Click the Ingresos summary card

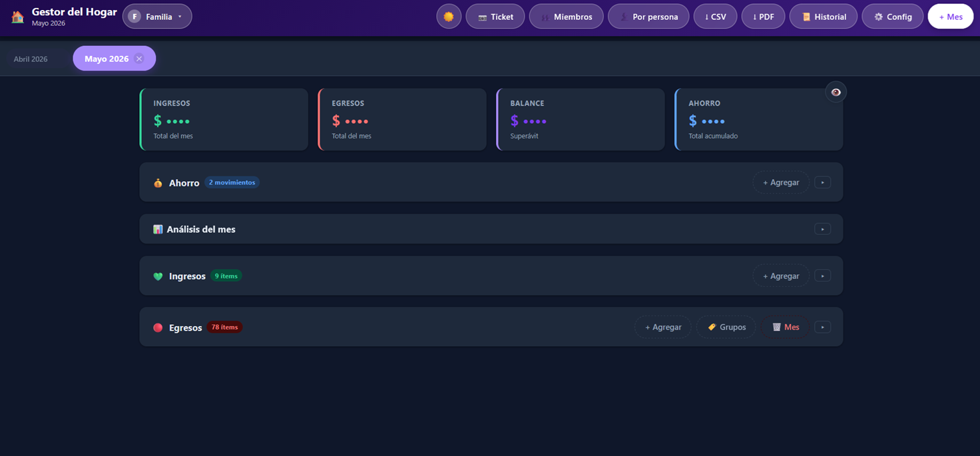point(224,119)
